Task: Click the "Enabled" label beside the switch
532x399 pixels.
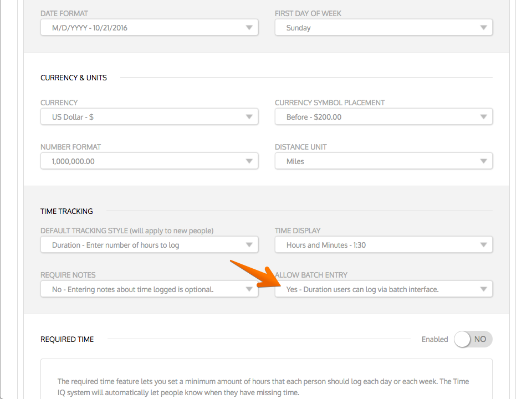Action: pyautogui.click(x=434, y=339)
